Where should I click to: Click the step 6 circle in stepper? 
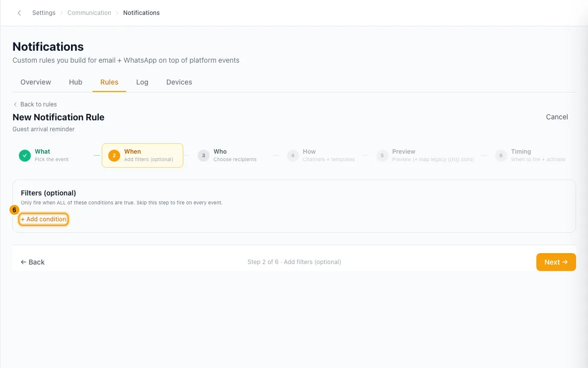pos(501,156)
